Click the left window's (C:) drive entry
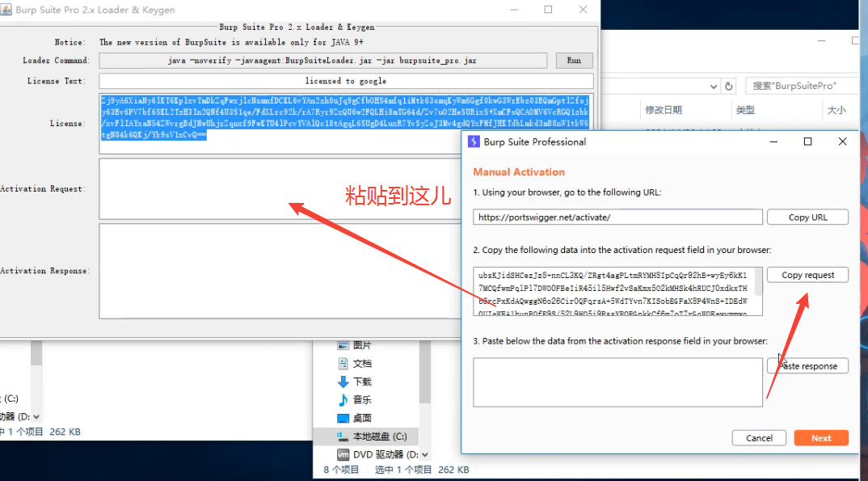 (10, 399)
